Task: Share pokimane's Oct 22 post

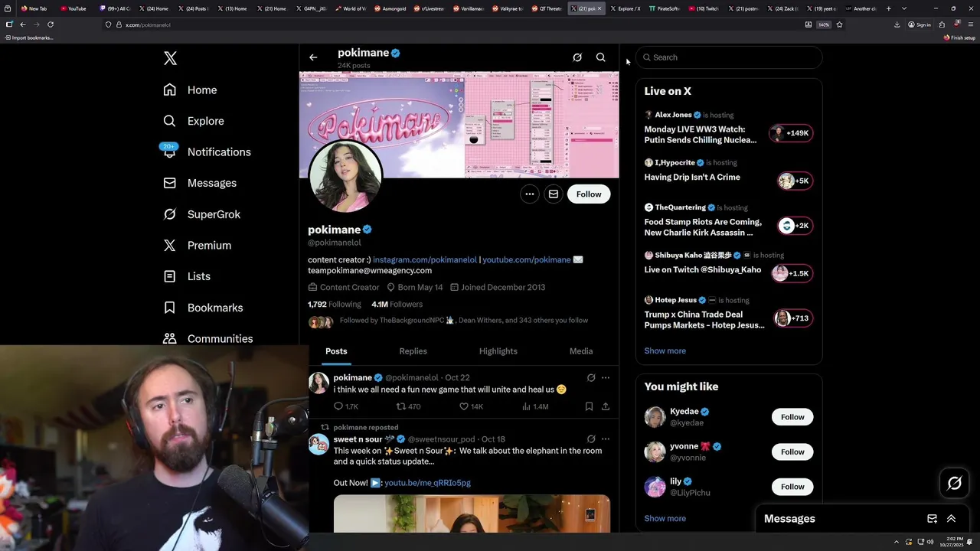Action: 606,406
